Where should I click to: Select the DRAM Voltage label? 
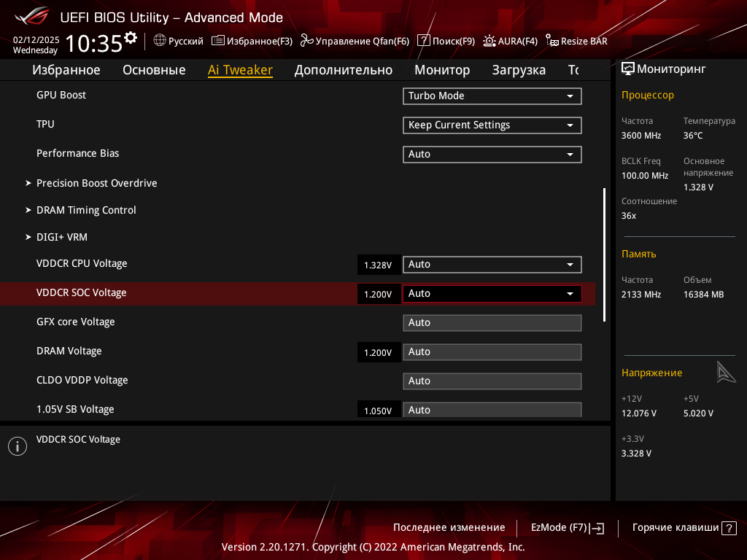pos(69,351)
